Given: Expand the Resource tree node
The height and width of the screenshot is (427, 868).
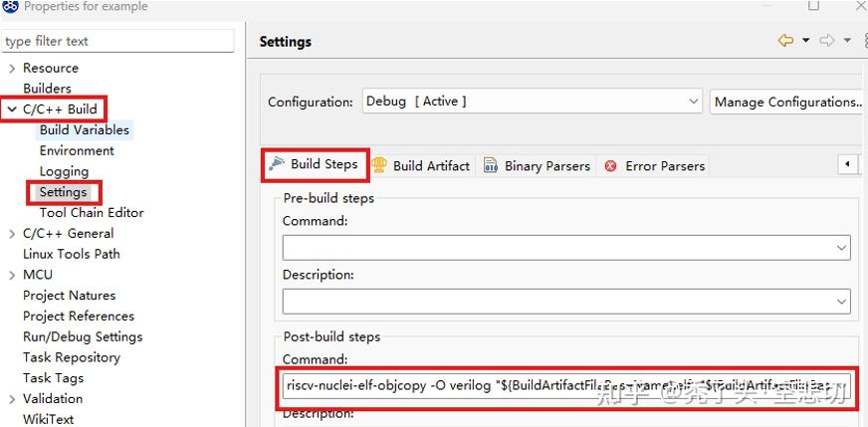Looking at the screenshot, I should point(12,69).
